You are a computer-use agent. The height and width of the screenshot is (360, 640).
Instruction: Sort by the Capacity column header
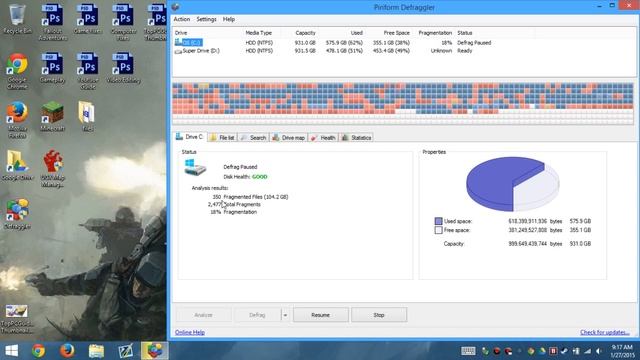[x=305, y=33]
